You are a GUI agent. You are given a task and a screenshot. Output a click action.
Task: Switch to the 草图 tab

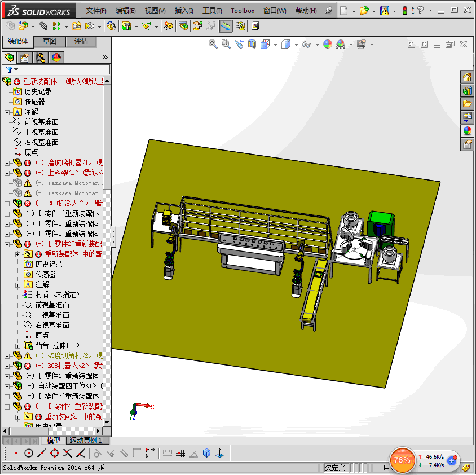(x=50, y=41)
